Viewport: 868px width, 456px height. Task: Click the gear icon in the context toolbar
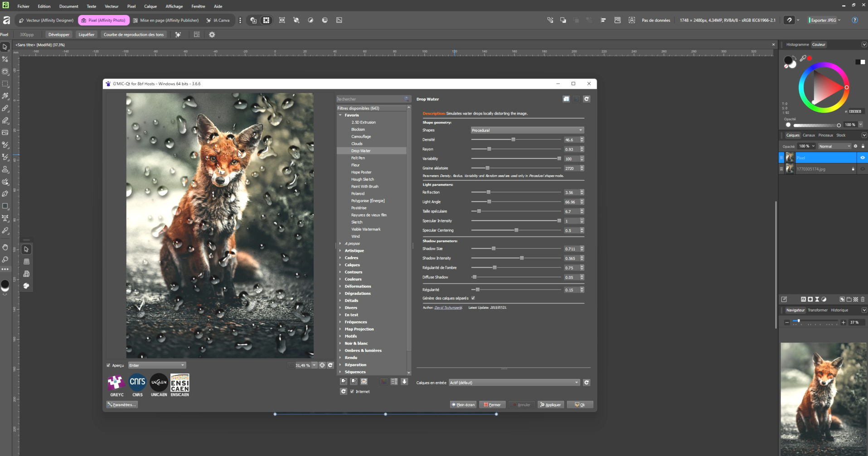click(x=212, y=34)
